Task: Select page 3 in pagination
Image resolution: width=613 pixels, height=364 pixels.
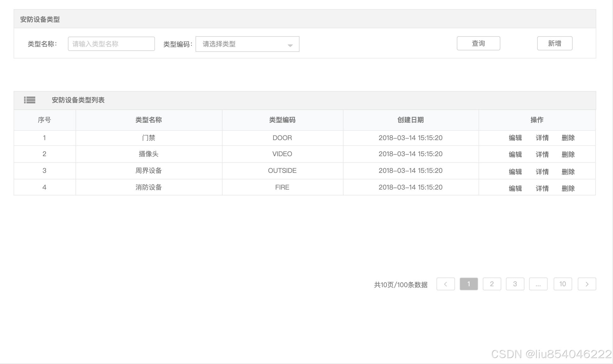Action: (x=515, y=284)
